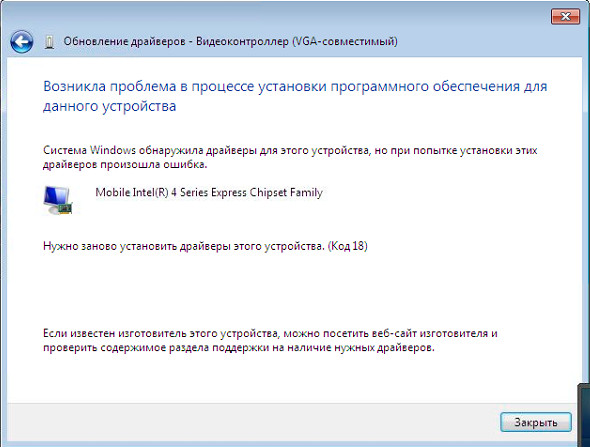Click the word Windows in the description

pos(113,151)
